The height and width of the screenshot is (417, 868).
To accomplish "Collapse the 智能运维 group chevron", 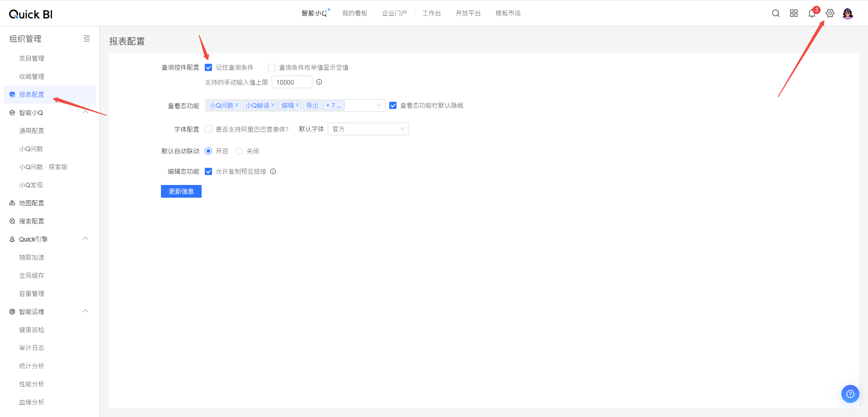I will [85, 311].
